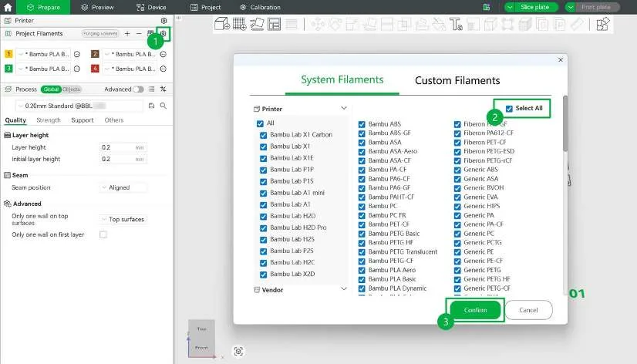637x364 pixels.
Task: Click yellow filament 1 color swatch
Action: point(8,54)
